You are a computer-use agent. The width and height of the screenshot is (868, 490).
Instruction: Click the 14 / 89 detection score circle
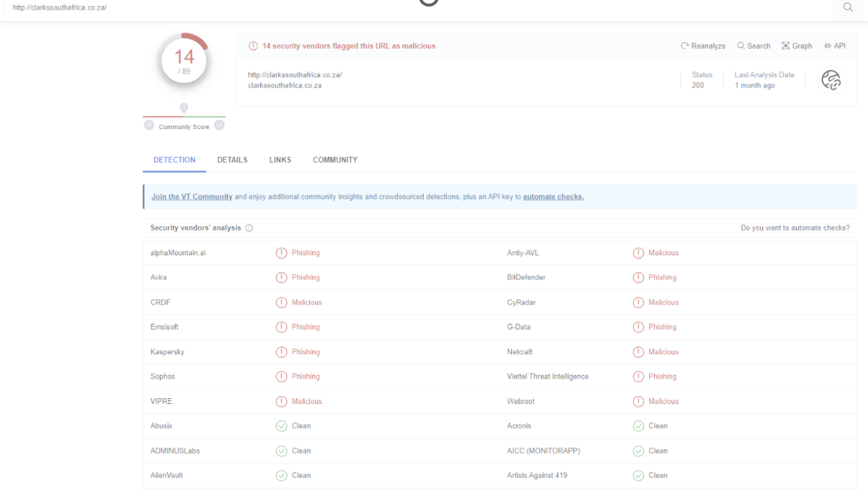point(184,61)
